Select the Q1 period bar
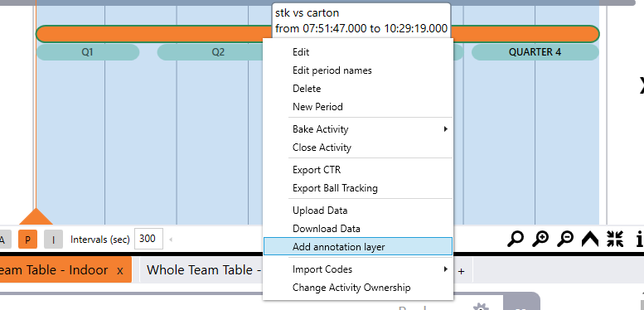 tap(88, 52)
